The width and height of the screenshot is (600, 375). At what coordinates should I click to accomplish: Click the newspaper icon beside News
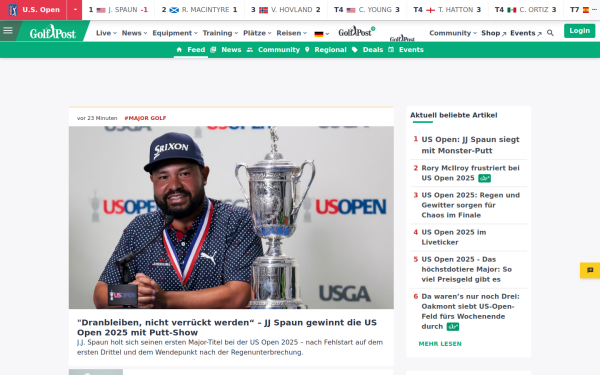tap(213, 50)
